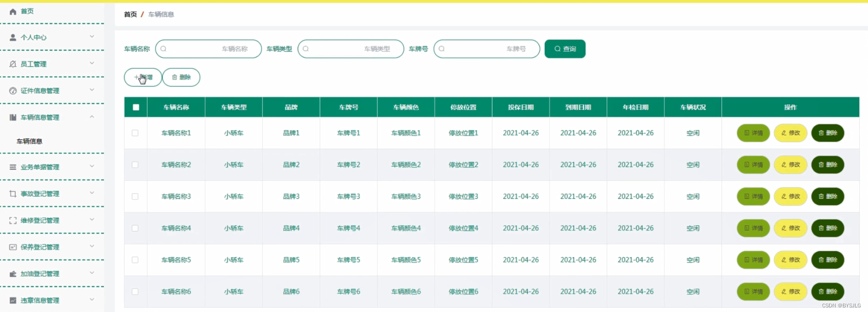Click the 删除 button above the table
Screen dimensions: 868x312
tap(181, 78)
